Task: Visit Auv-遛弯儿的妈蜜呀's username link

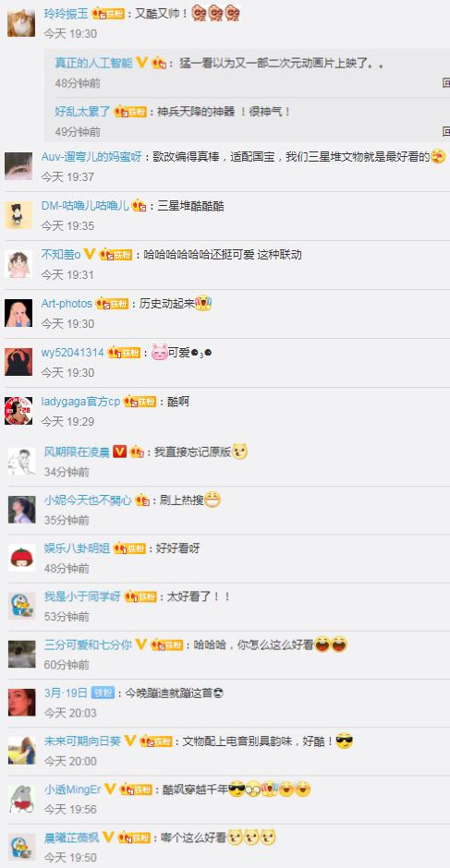Action: 91,157
